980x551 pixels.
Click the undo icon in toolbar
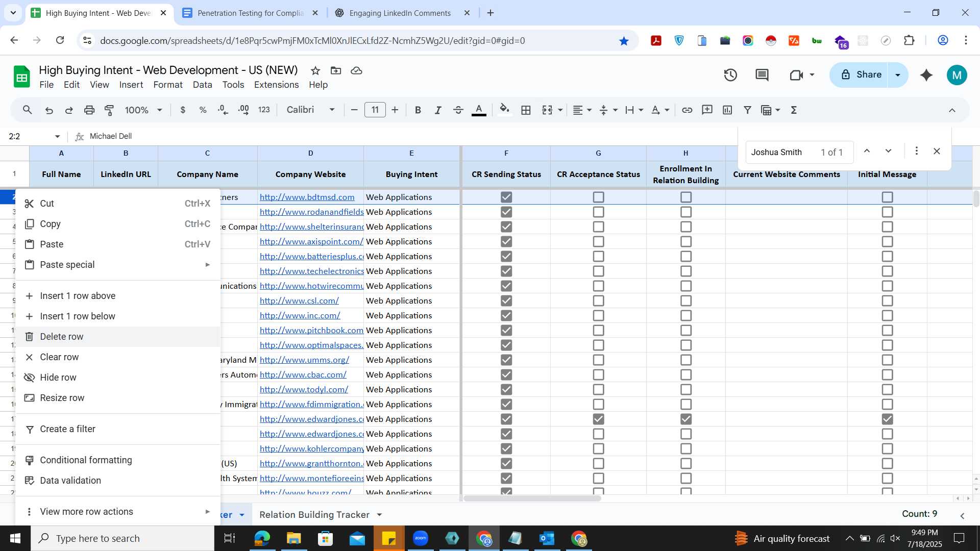coord(49,110)
